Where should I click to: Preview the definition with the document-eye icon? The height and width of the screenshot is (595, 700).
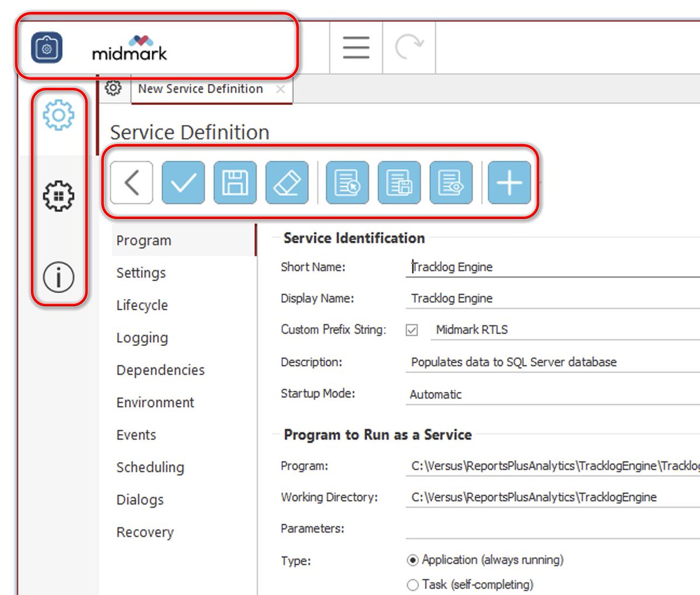click(x=452, y=183)
